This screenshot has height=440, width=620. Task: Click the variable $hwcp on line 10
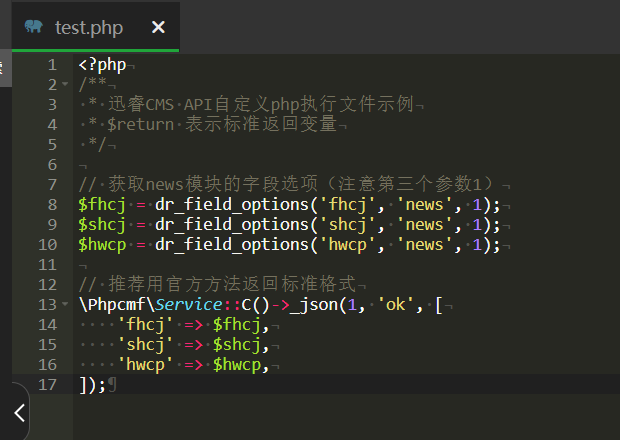(x=102, y=245)
